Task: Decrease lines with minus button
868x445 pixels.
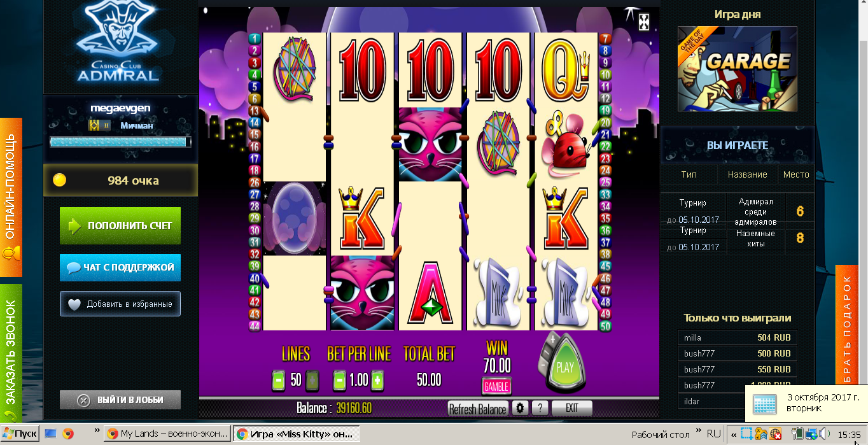Action: pos(277,381)
